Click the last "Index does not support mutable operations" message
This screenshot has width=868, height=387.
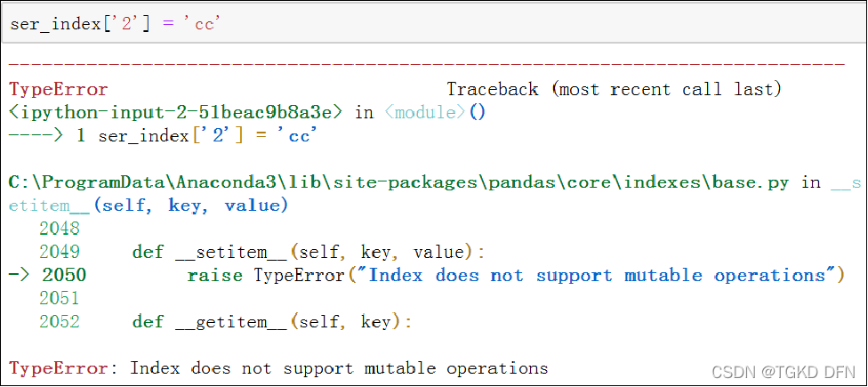tap(338, 368)
